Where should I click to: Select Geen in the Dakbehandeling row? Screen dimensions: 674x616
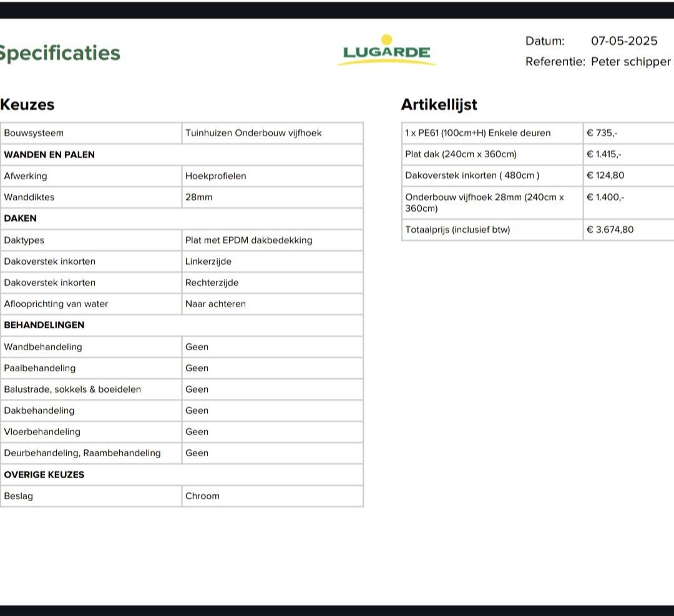pos(197,411)
